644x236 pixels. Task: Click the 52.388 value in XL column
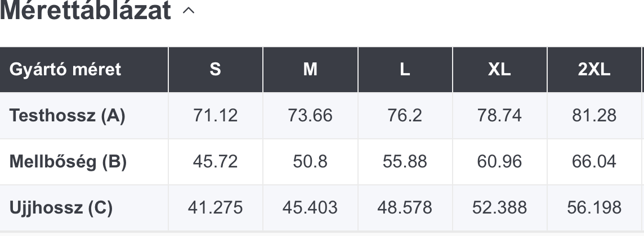pos(499,208)
